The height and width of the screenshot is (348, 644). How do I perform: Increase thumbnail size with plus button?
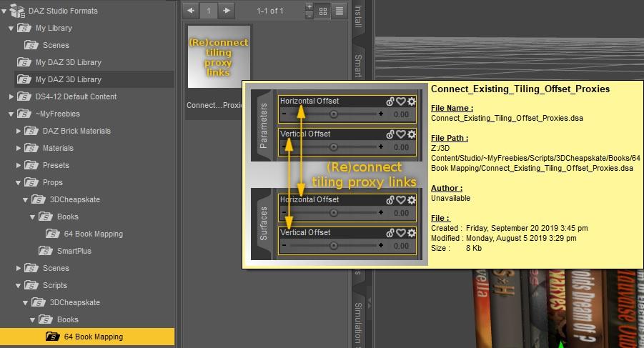309,6
